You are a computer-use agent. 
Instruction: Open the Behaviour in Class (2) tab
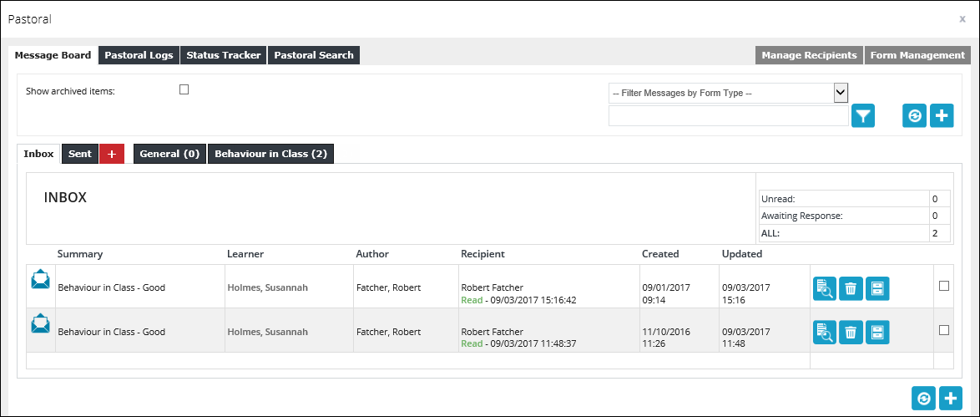(270, 154)
